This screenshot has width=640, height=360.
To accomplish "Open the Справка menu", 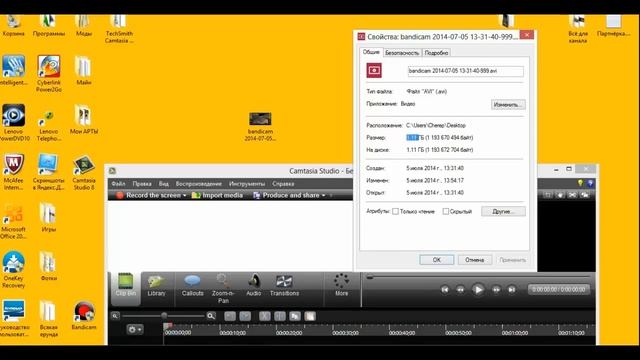I will coord(283,184).
